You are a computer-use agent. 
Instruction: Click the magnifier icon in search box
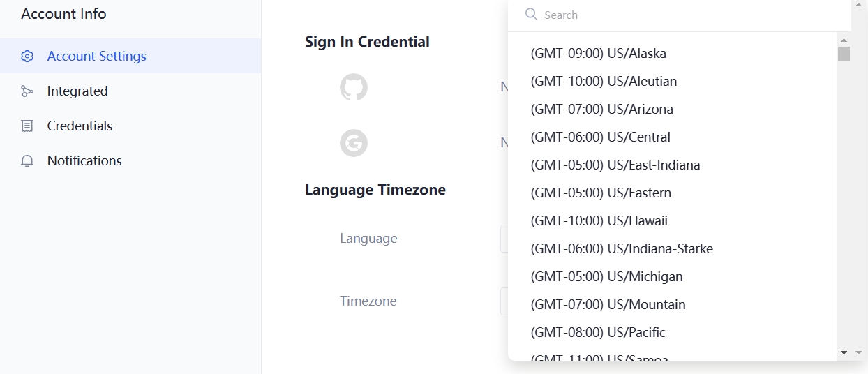tap(531, 15)
